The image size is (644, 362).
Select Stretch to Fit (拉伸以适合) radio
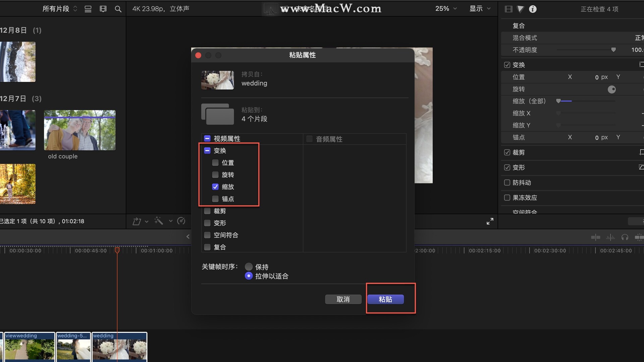[x=249, y=276]
